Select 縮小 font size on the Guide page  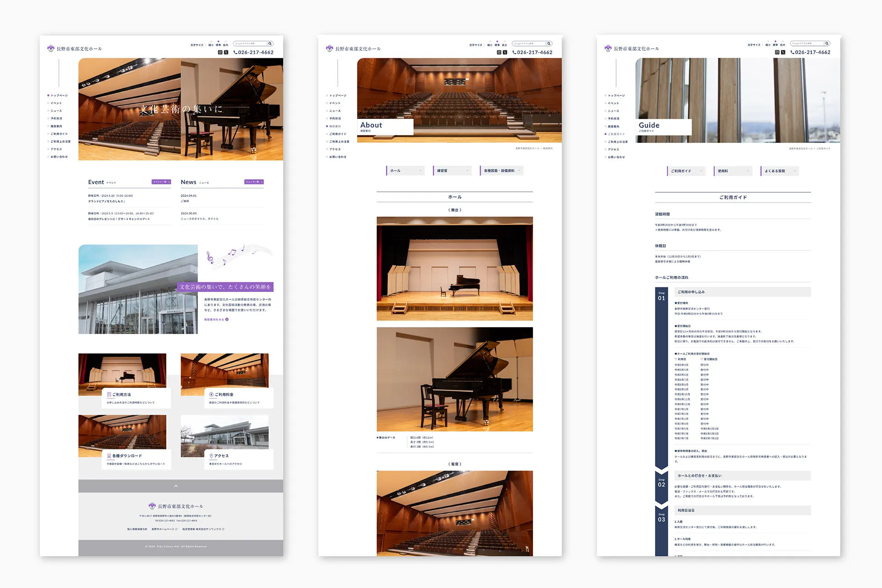tap(768, 45)
